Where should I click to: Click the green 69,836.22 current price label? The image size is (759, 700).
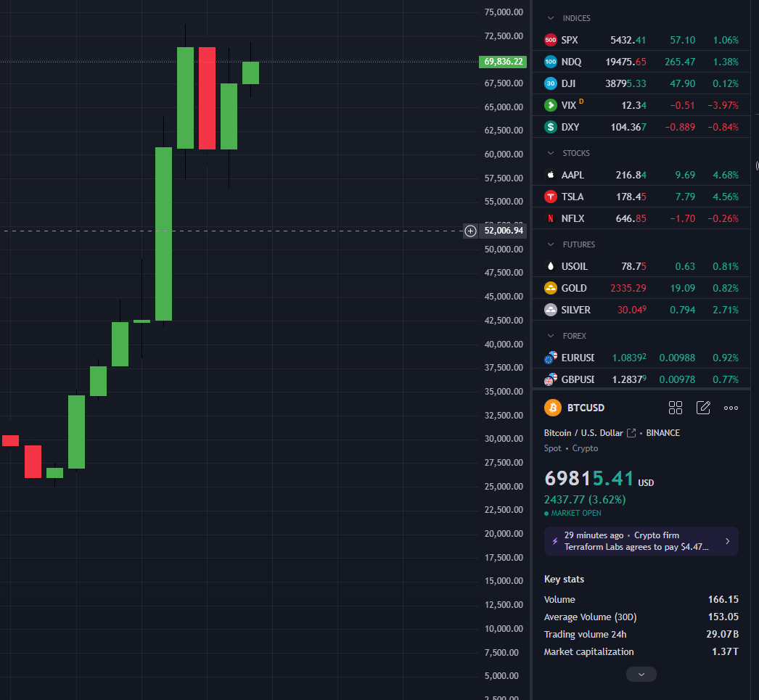(503, 62)
